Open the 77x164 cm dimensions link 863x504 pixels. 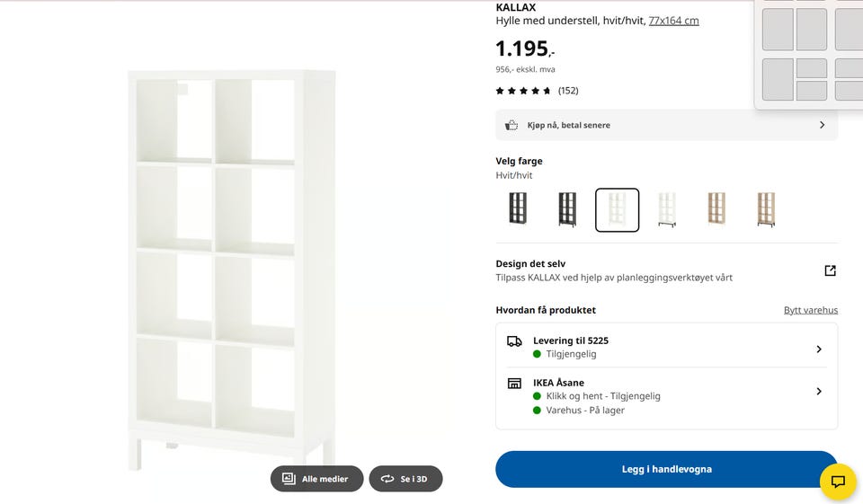click(673, 21)
